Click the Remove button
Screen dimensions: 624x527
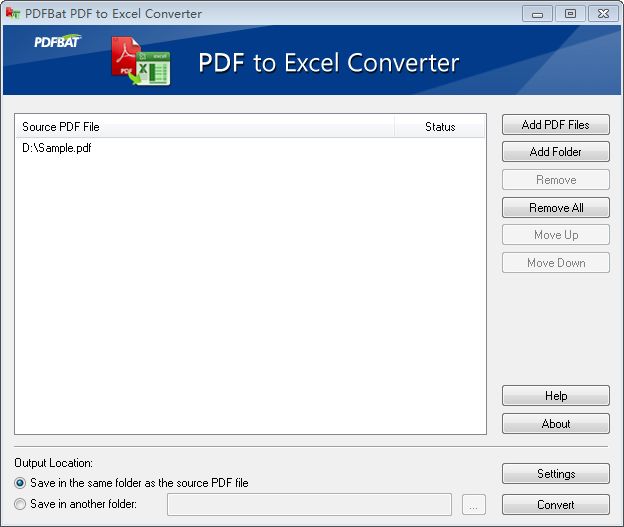556,180
